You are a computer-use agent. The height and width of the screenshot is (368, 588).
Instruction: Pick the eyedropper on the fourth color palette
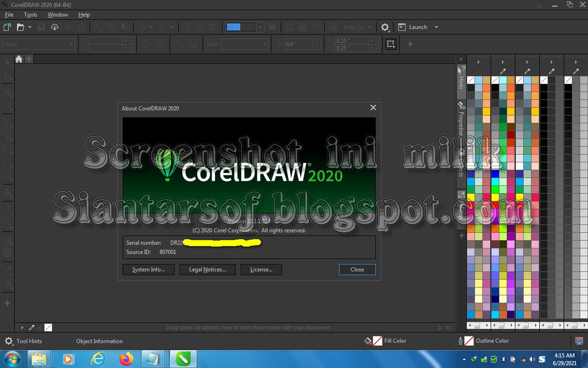click(552, 71)
